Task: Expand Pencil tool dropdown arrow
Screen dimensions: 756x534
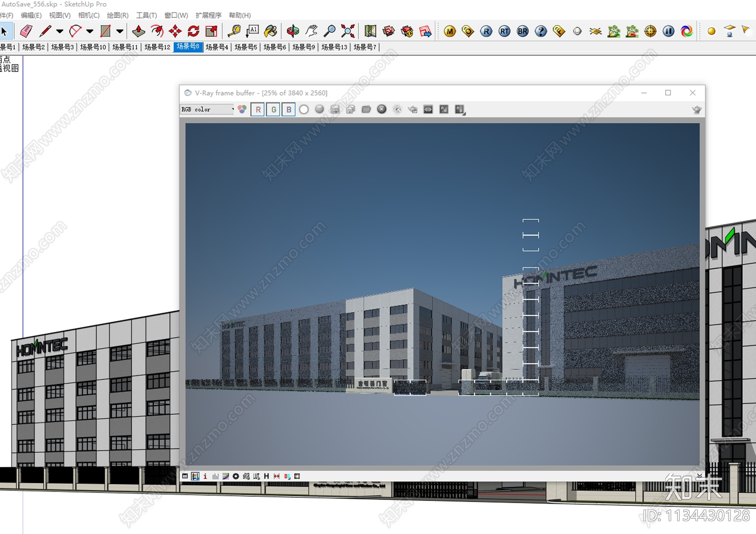Action: (60, 31)
